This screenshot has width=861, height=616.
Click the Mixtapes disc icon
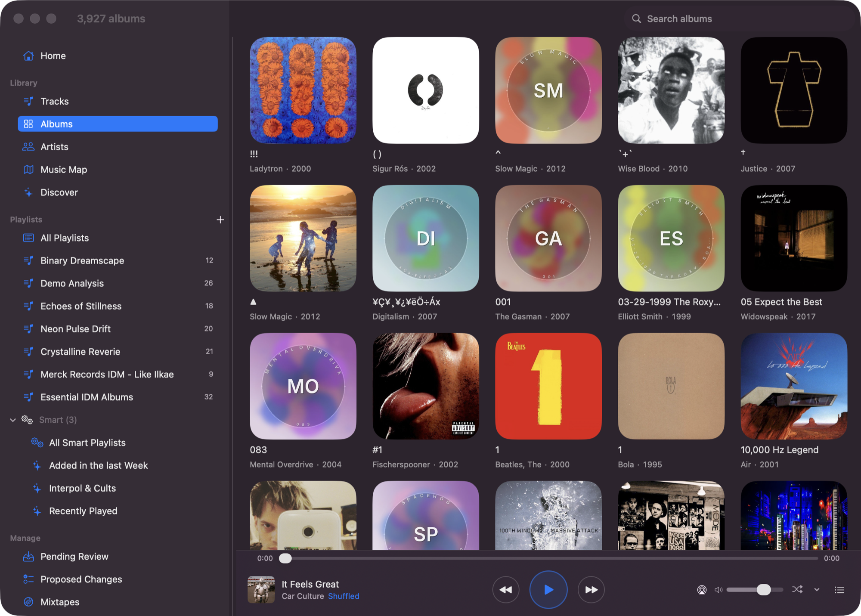click(28, 602)
